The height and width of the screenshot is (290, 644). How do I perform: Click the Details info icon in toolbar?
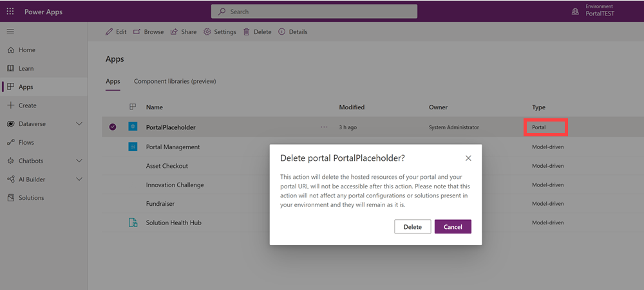(x=282, y=32)
